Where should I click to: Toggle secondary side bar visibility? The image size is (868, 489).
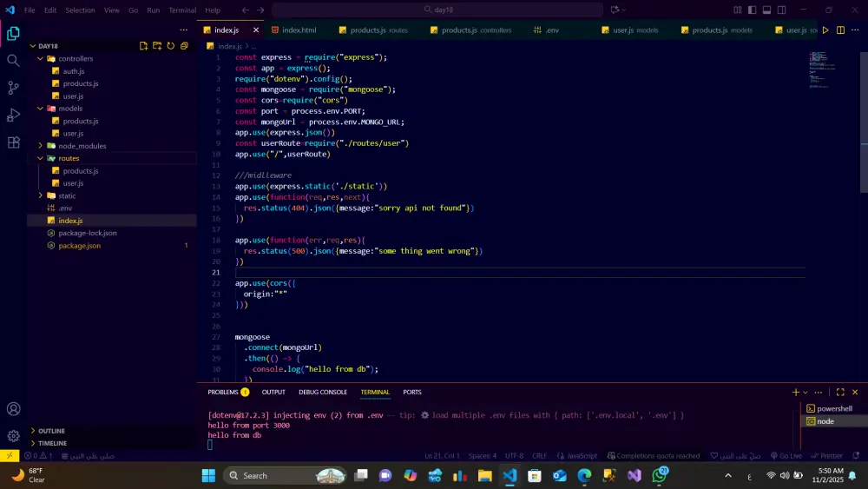pos(782,10)
